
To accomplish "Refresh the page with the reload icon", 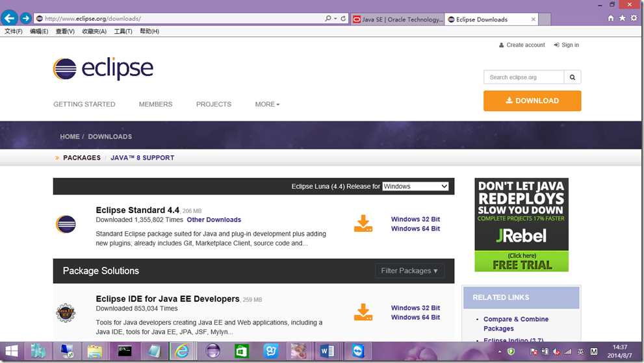I will click(x=343, y=18).
